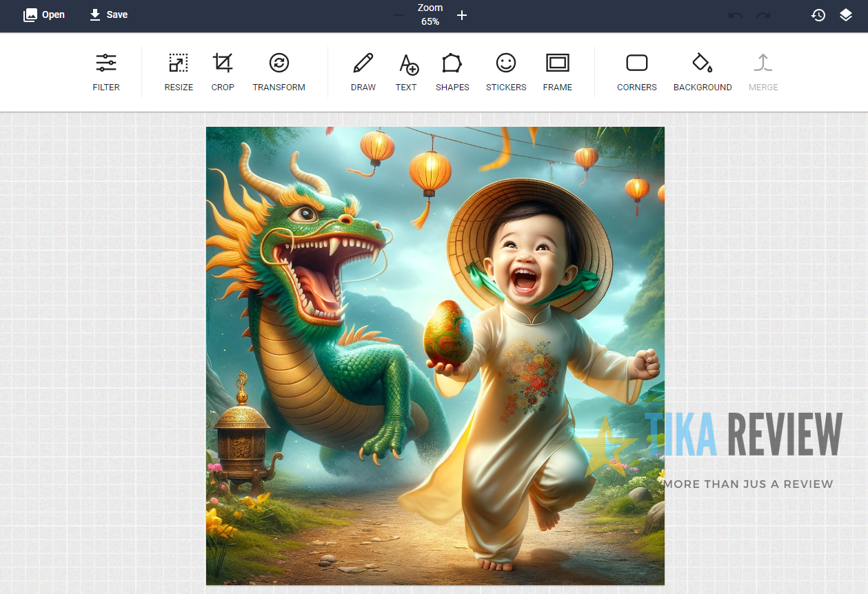The width and height of the screenshot is (868, 594).
Task: Click the Merge tool
Action: click(x=763, y=72)
